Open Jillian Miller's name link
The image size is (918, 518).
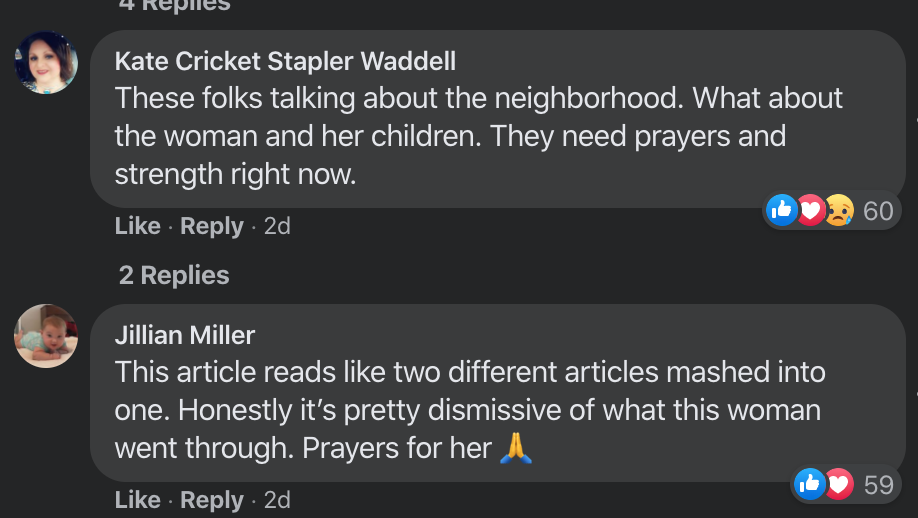tap(185, 335)
